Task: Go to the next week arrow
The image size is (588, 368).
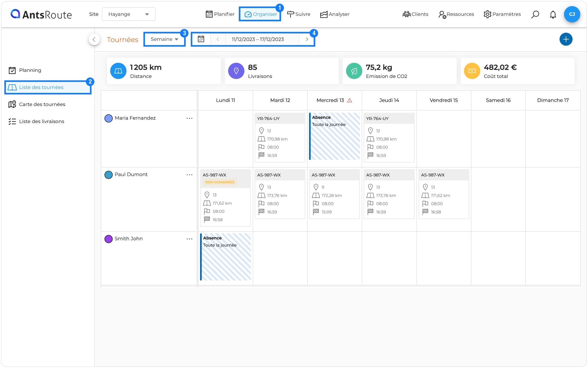Action: 307,39
